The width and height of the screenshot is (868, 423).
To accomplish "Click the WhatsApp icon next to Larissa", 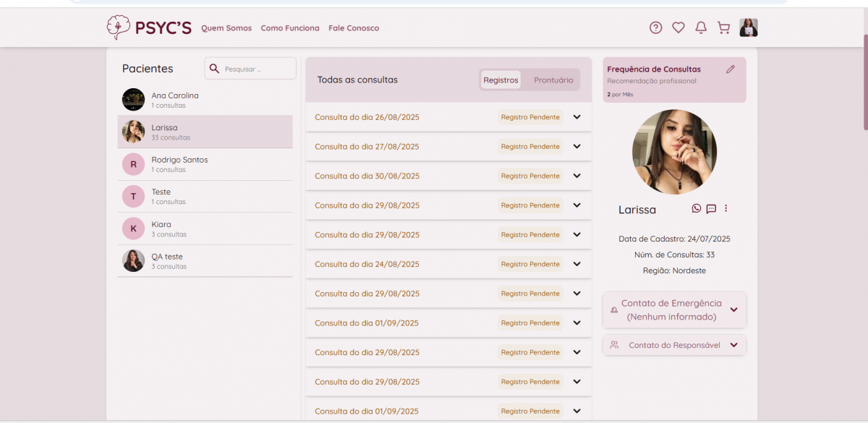I will pos(697,208).
